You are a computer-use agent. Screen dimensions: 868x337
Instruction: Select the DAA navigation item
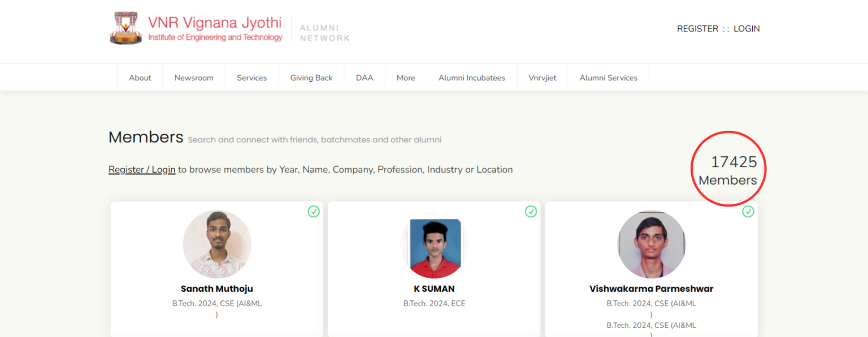click(x=364, y=77)
